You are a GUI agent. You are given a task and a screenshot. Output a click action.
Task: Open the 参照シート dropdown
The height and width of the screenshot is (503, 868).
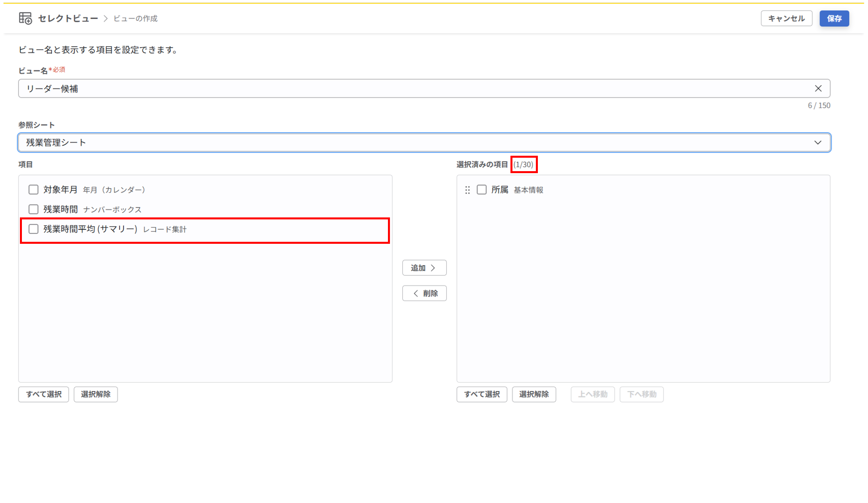click(423, 143)
